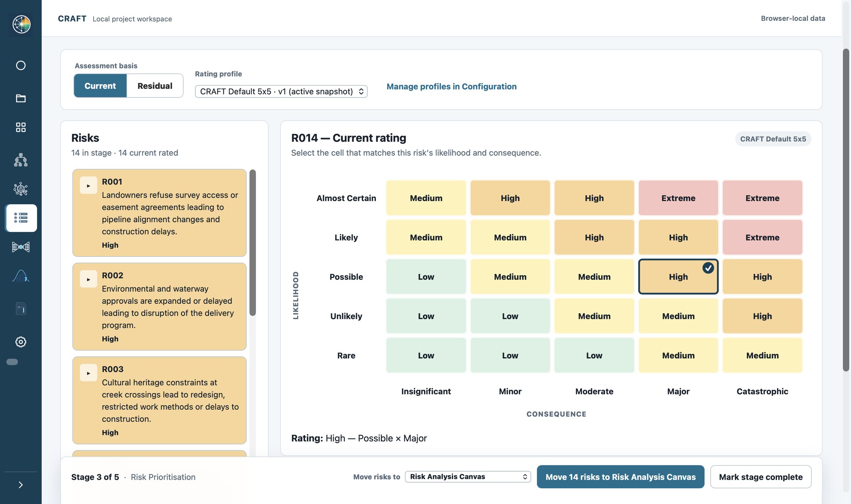This screenshot has height=504, width=851.
Task: Click the CRAFT workspace title
Action: tap(72, 19)
